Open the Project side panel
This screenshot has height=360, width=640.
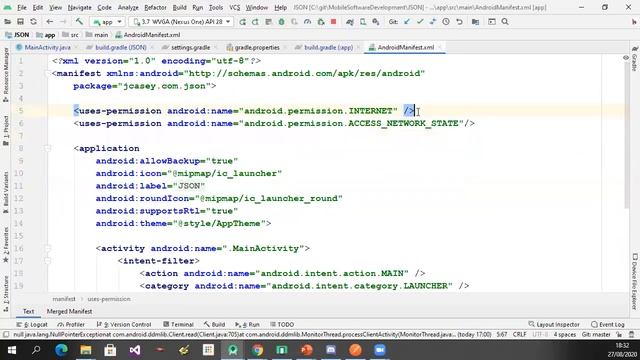6,131
